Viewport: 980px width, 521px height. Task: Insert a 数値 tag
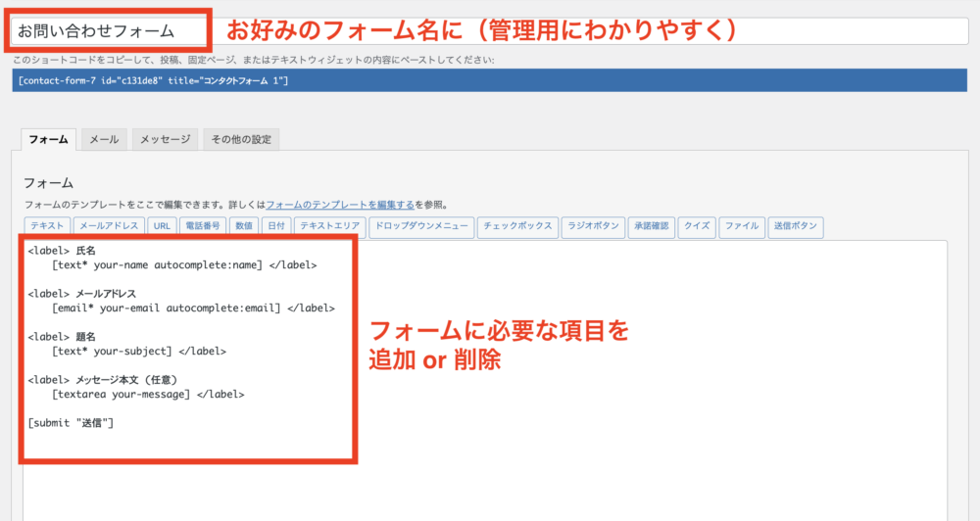[x=244, y=226]
